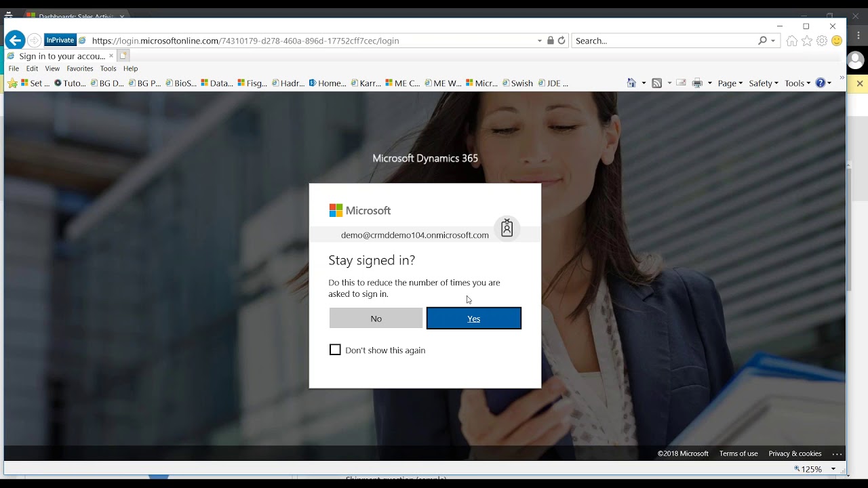The image size is (868, 488).
Task: Expand the Print dropdown arrow
Action: (710, 83)
